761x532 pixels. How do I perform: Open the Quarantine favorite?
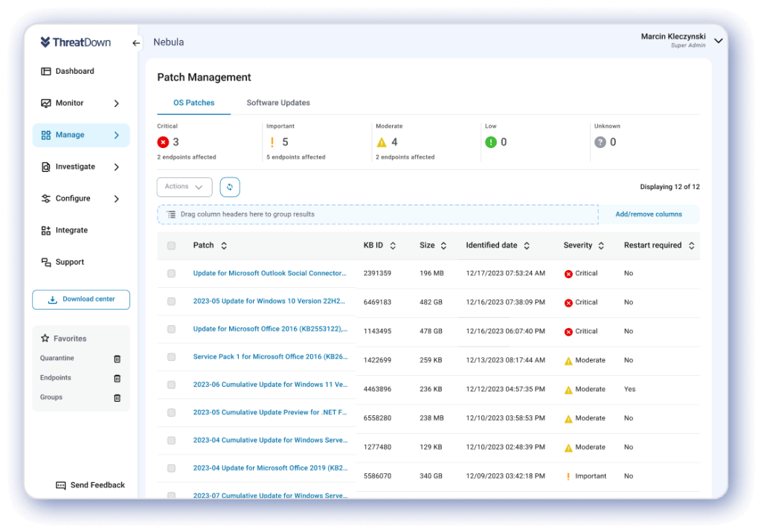[x=57, y=358]
